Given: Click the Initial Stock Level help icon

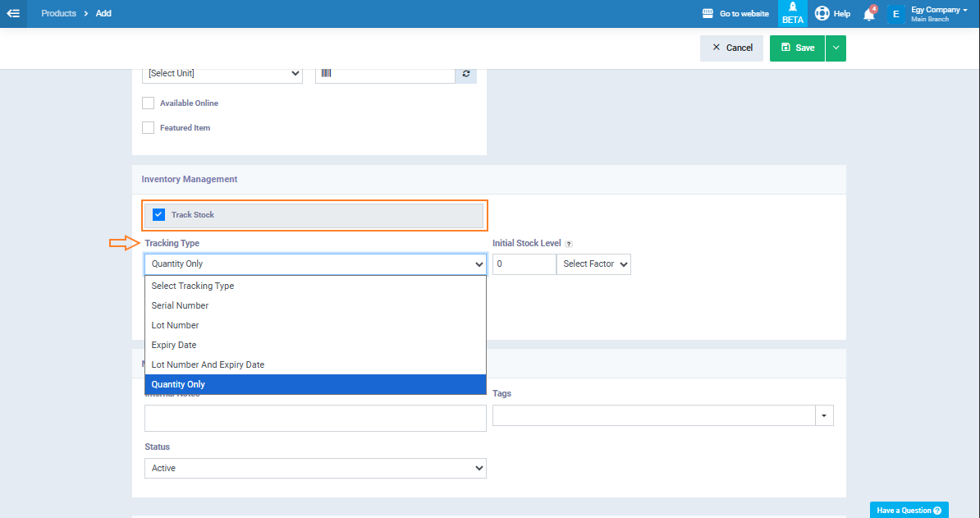Looking at the screenshot, I should pos(569,244).
